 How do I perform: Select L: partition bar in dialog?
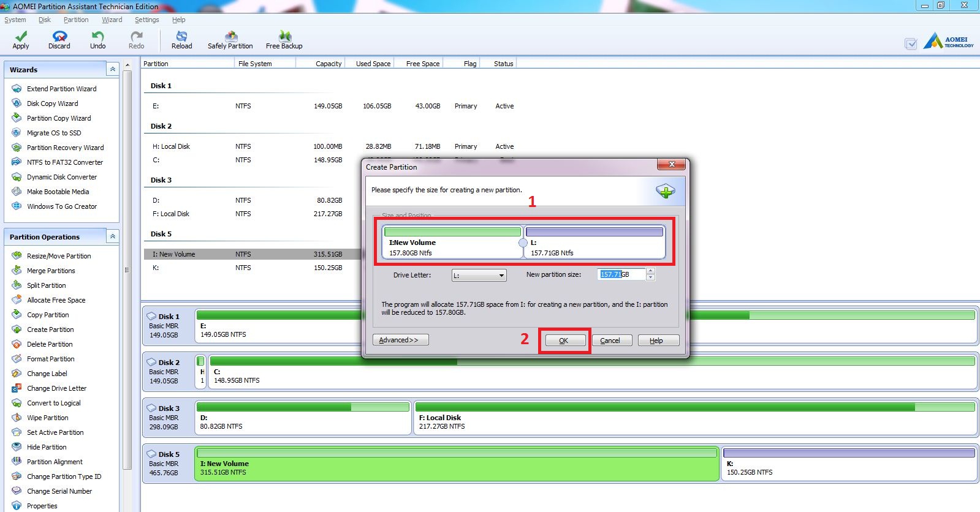pos(594,242)
